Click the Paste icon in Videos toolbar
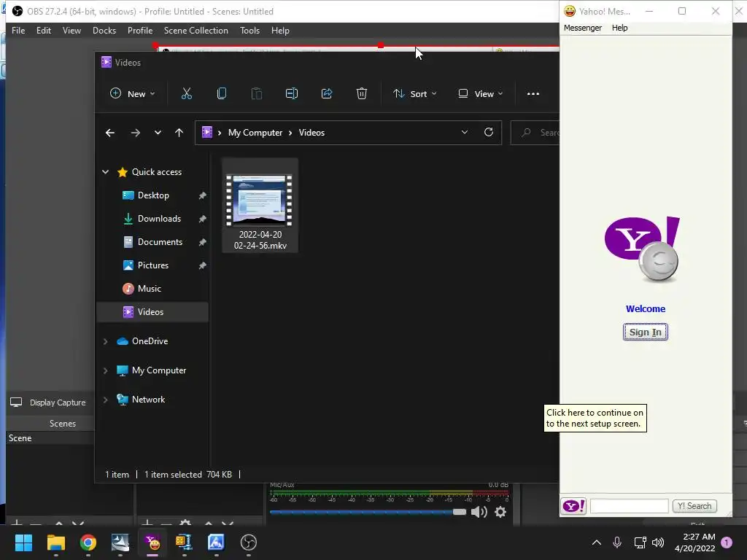The height and width of the screenshot is (560, 747). click(x=256, y=94)
